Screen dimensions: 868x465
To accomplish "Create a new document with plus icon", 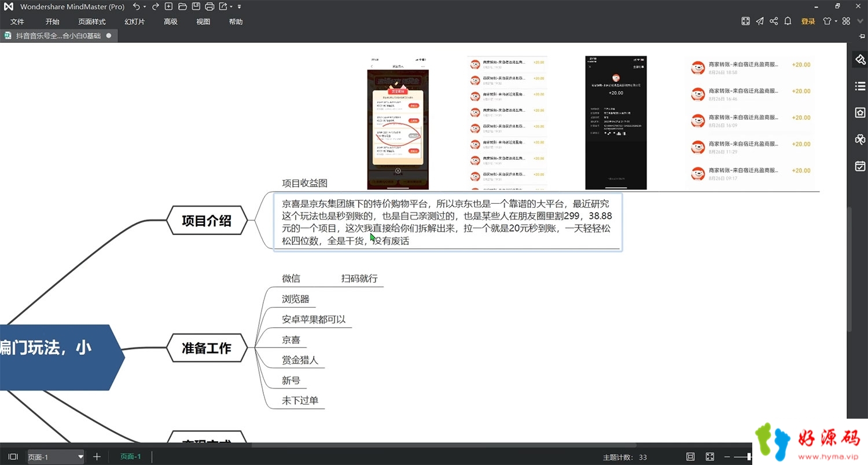I will pos(168,6).
